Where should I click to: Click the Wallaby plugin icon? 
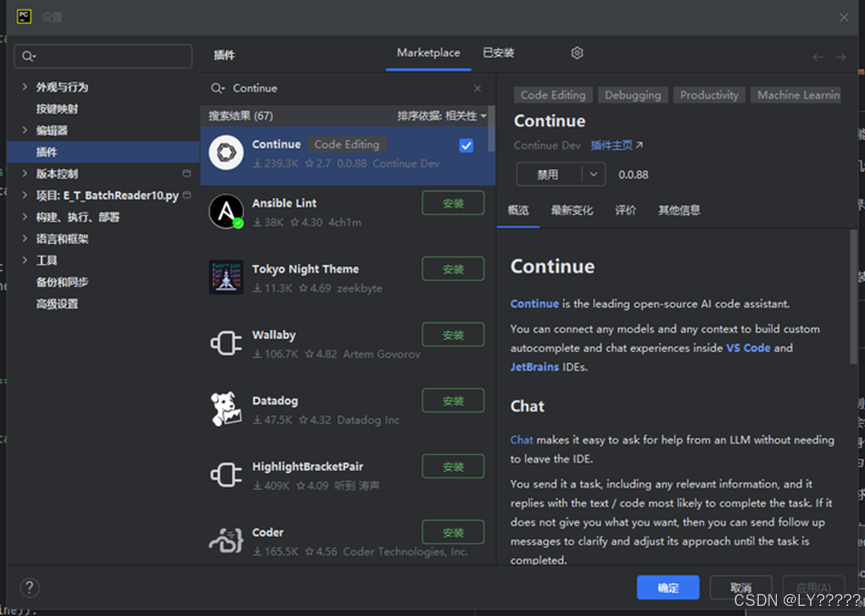coord(226,343)
